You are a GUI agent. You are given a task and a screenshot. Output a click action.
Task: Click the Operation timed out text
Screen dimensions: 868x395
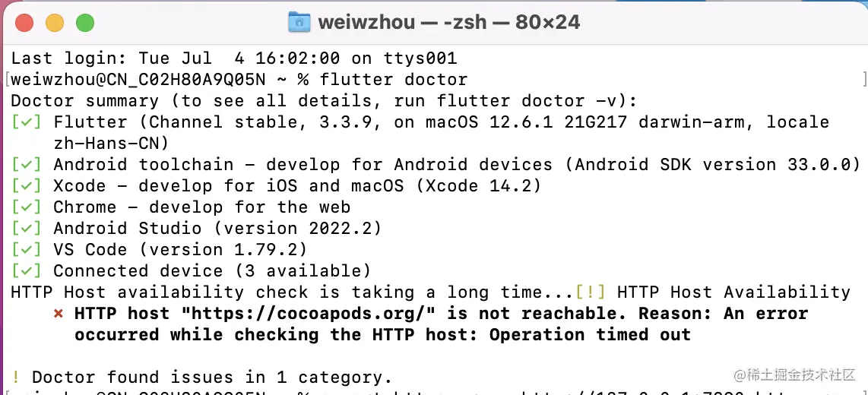pyautogui.click(x=590, y=335)
